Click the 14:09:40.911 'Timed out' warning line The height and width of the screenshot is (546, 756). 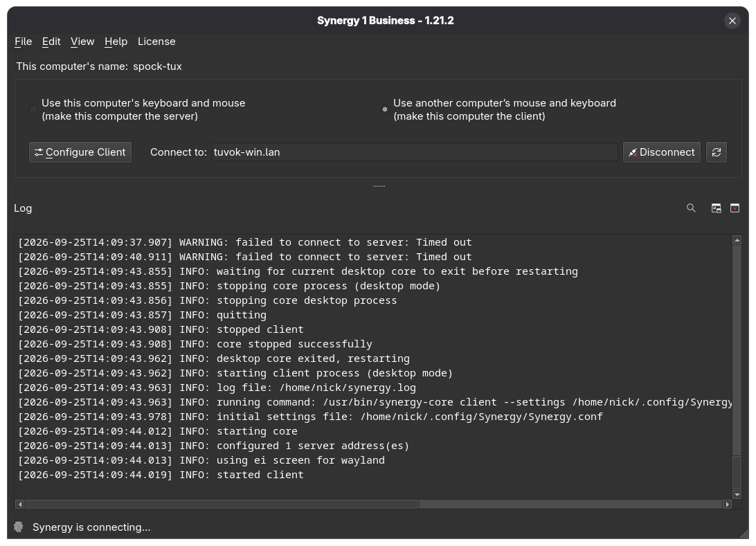(x=245, y=257)
